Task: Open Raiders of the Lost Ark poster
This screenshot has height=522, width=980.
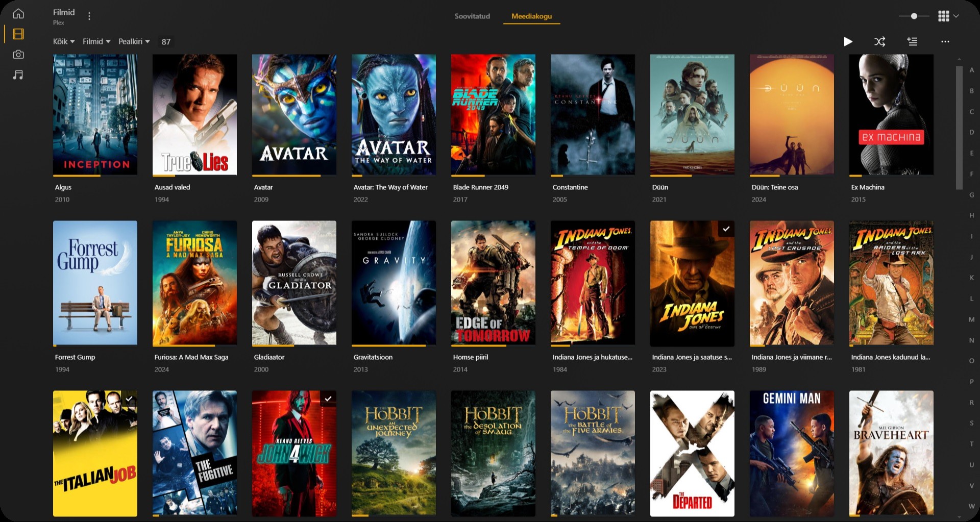Action: [x=891, y=283]
